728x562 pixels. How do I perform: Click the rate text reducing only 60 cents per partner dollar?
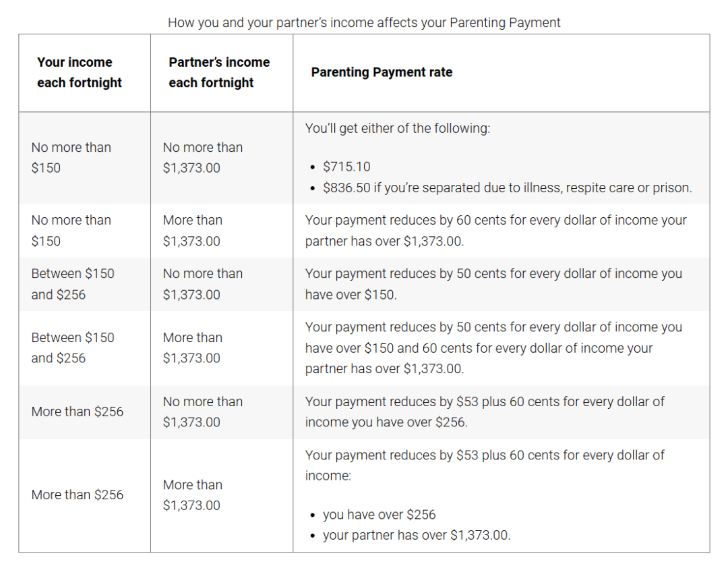(495, 230)
